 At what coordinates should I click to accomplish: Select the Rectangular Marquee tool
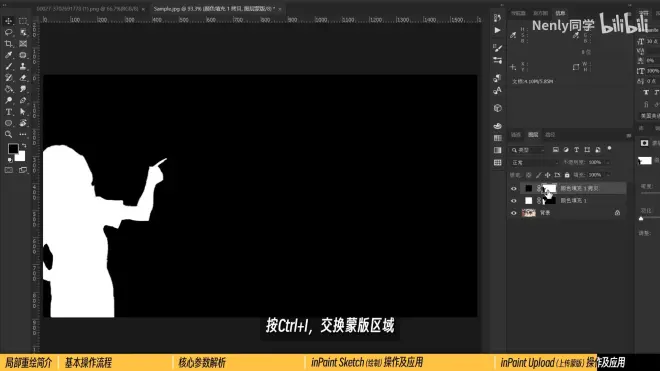point(23,21)
